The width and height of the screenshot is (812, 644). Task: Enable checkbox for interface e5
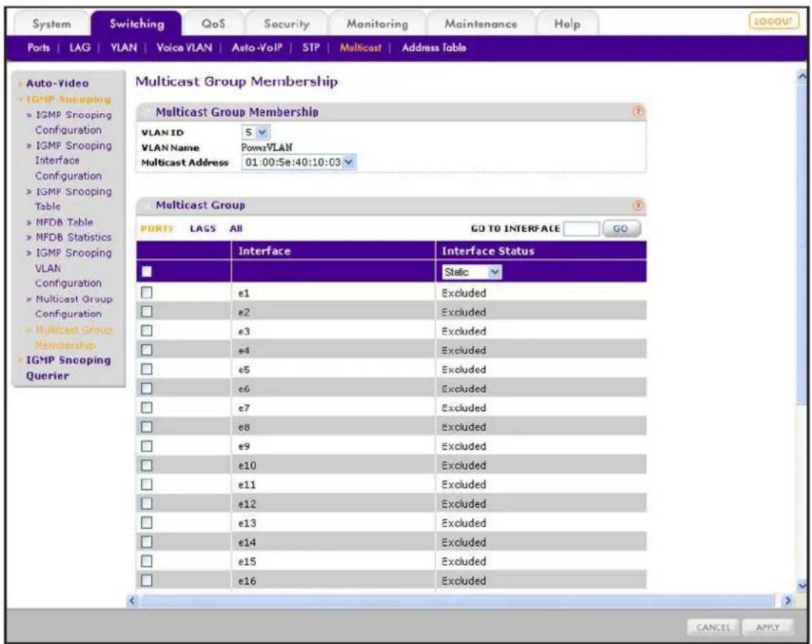point(146,369)
